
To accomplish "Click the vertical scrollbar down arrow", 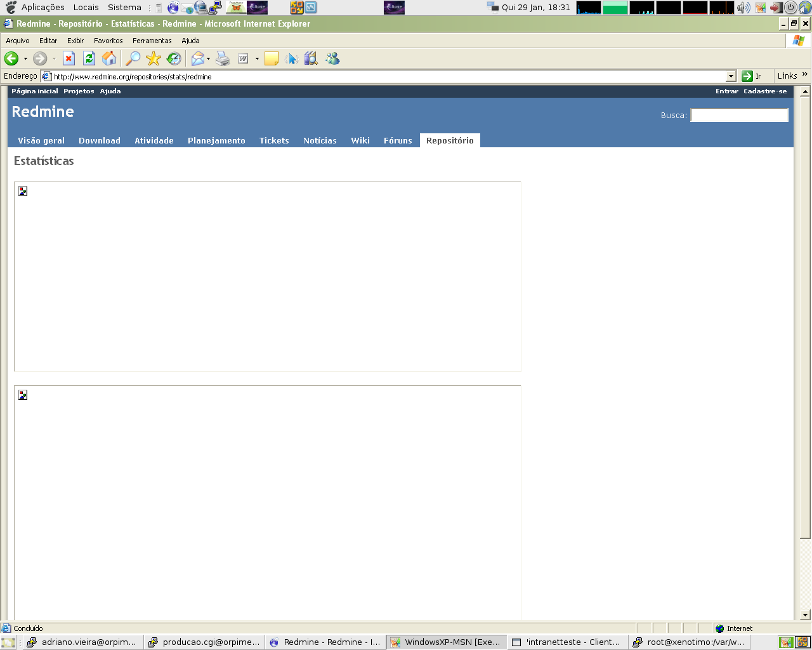I will pos(805,614).
